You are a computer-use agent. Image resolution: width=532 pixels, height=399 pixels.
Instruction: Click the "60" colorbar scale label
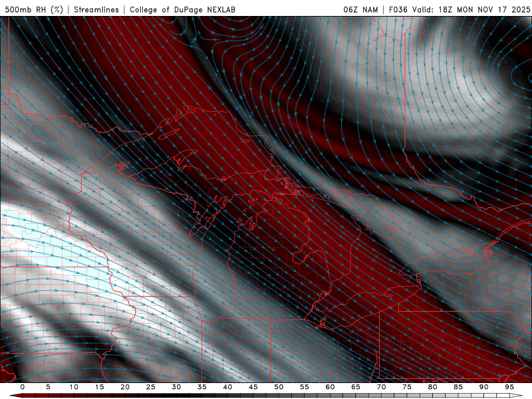pyautogui.click(x=330, y=387)
